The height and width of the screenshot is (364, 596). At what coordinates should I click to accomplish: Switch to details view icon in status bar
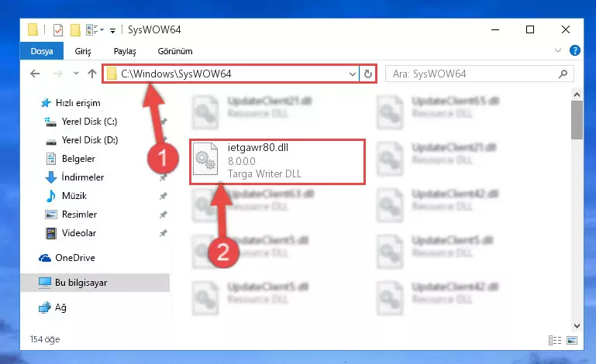pos(555,340)
